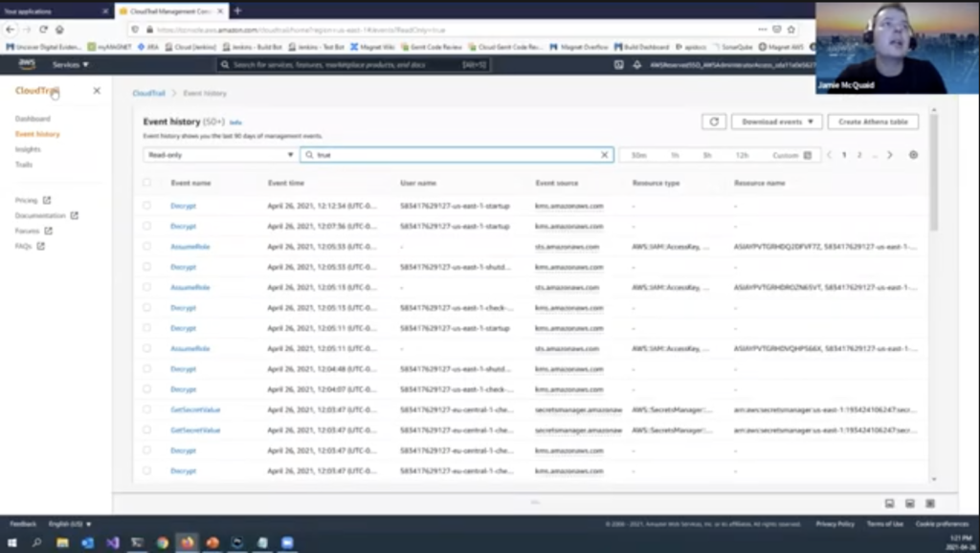
Task: Click the event filter search field
Action: pyautogui.click(x=457, y=155)
